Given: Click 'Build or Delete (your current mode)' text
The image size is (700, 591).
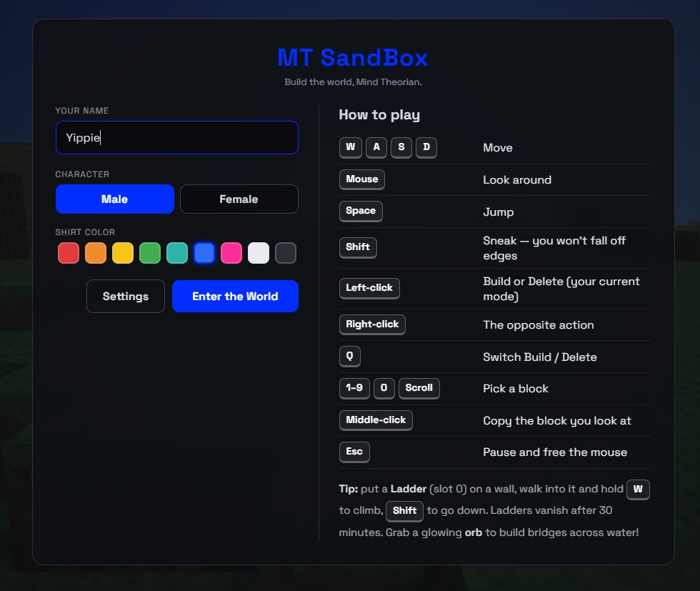Looking at the screenshot, I should pyautogui.click(x=561, y=289).
